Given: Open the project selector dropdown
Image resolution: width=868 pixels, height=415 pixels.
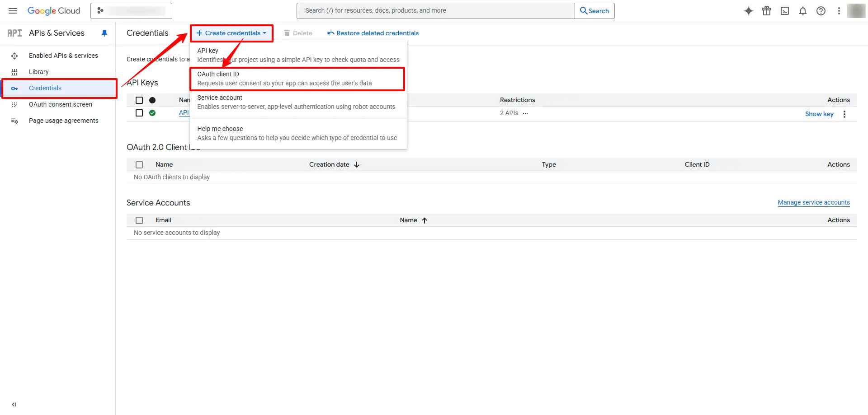Looking at the screenshot, I should coord(131,11).
